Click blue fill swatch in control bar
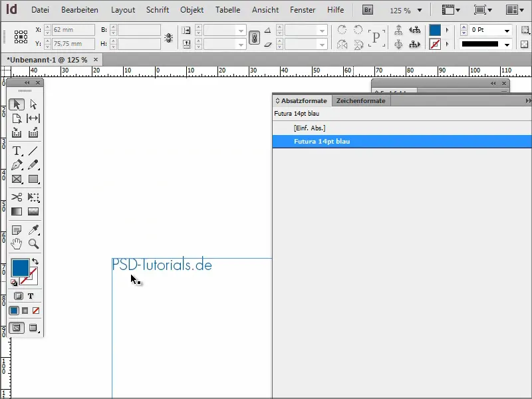 click(x=435, y=30)
